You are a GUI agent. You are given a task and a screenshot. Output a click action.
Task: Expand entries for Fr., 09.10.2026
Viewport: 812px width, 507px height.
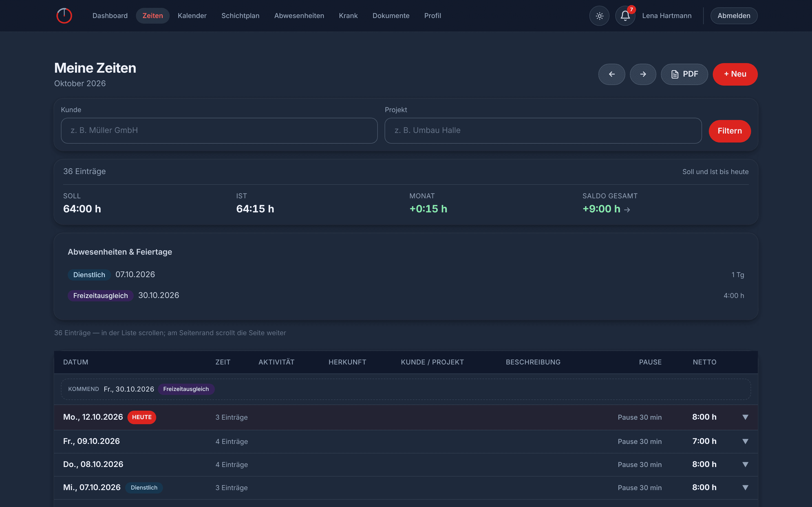pos(745,441)
